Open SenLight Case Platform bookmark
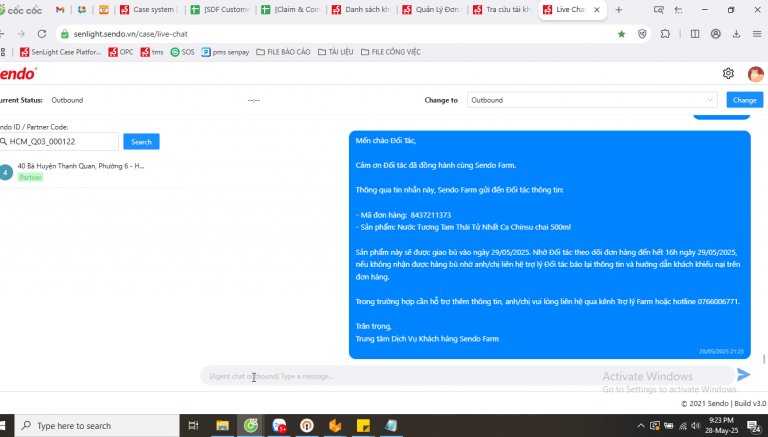The height and width of the screenshot is (437, 768). pos(61,52)
